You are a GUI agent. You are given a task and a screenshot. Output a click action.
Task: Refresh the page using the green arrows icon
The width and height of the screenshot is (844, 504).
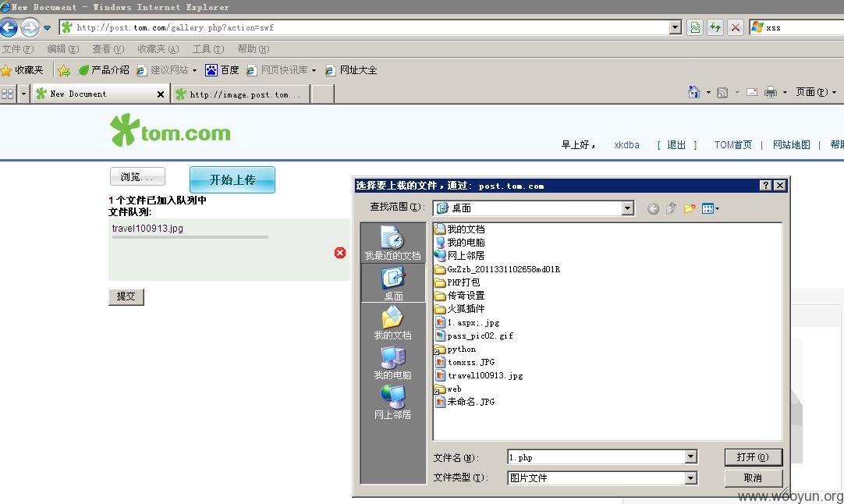715,27
